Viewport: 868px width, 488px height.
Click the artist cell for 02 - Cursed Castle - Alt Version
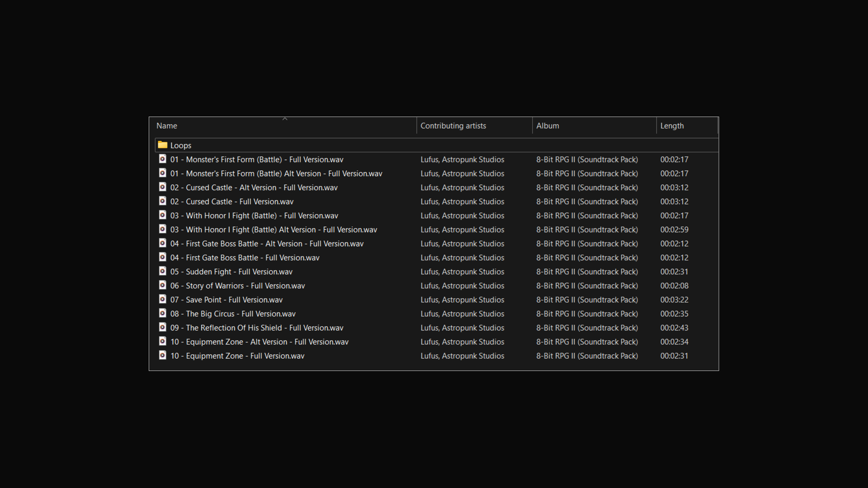coord(462,188)
